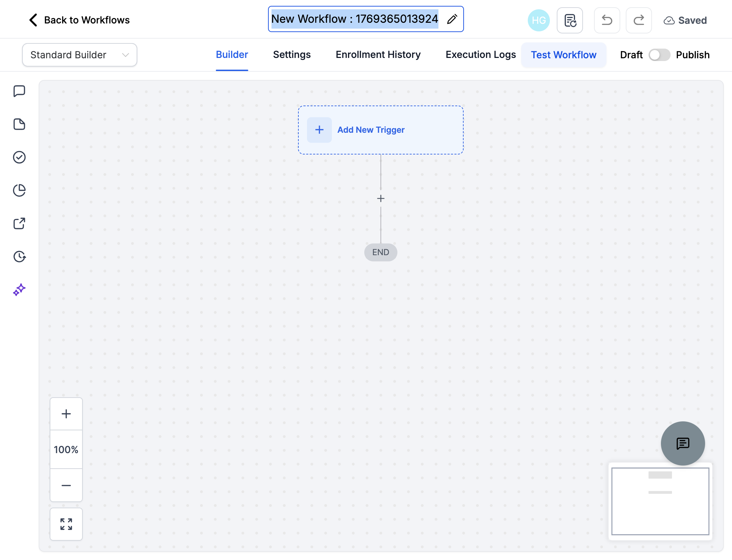The height and width of the screenshot is (560, 732).
Task: Open the pie chart stats icon
Action: (x=19, y=190)
